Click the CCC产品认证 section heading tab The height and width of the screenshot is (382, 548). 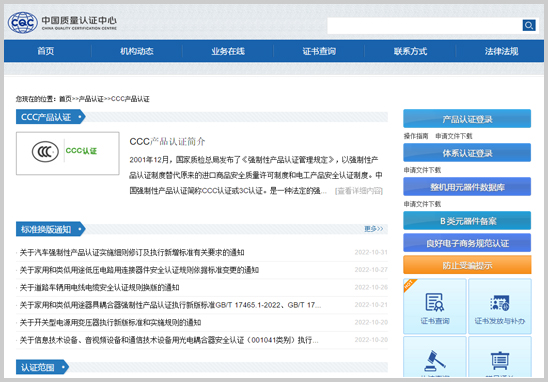pos(50,117)
